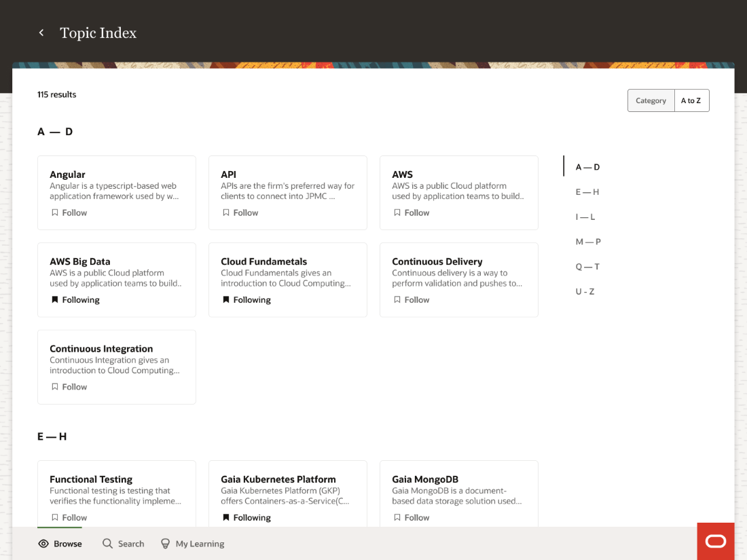Viewport: 747px width, 560px height.
Task: Click the Search magnifier icon
Action: tap(108, 543)
